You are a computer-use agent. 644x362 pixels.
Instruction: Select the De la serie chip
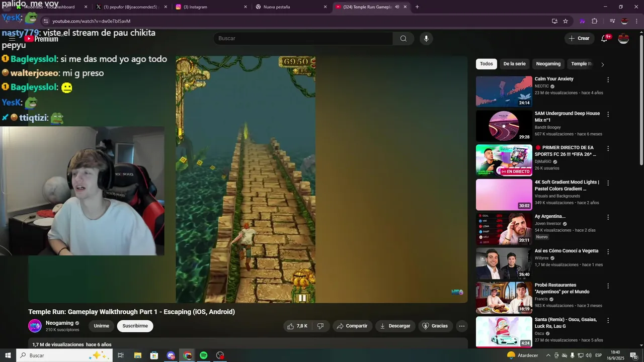click(514, 64)
